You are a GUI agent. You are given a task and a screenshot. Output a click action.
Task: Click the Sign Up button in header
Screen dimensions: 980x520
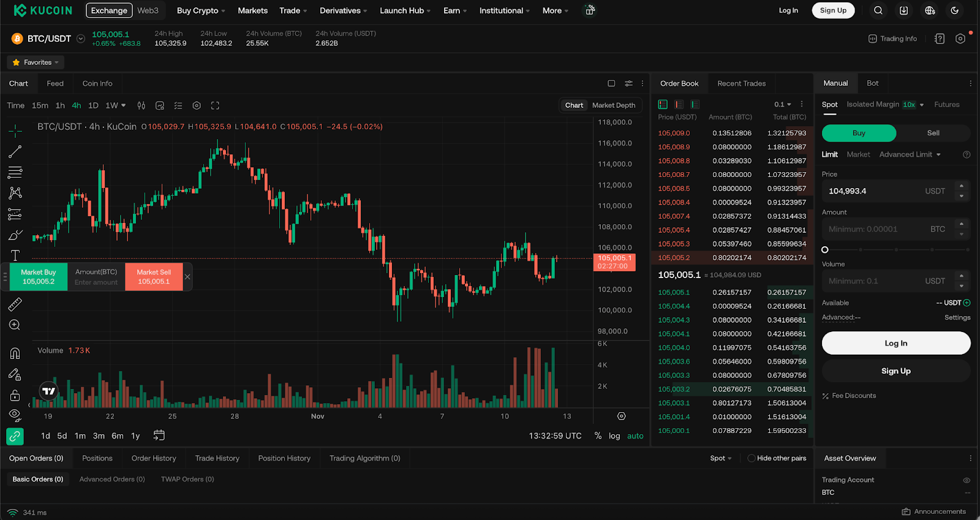[833, 10]
